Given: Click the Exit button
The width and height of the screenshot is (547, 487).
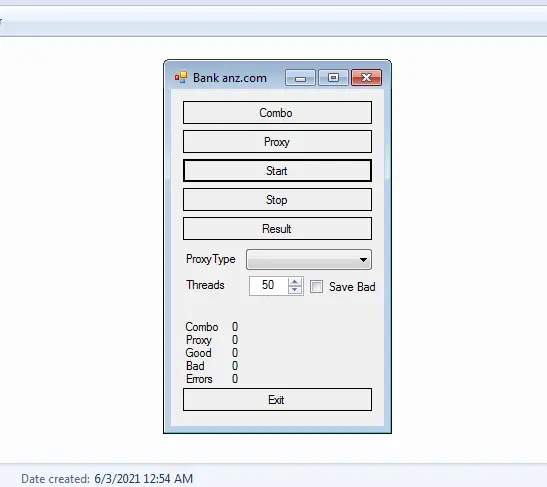Looking at the screenshot, I should (277, 399).
